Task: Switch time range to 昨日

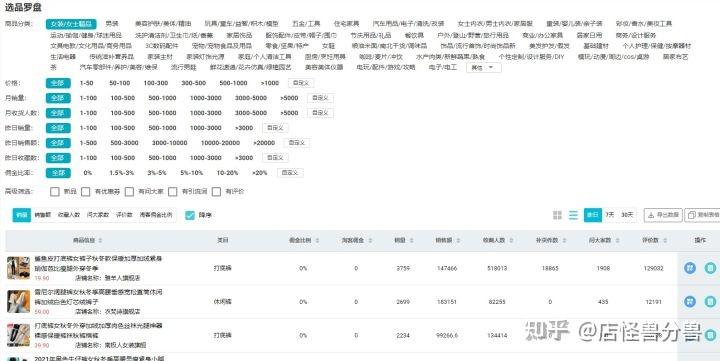Action: (x=593, y=215)
